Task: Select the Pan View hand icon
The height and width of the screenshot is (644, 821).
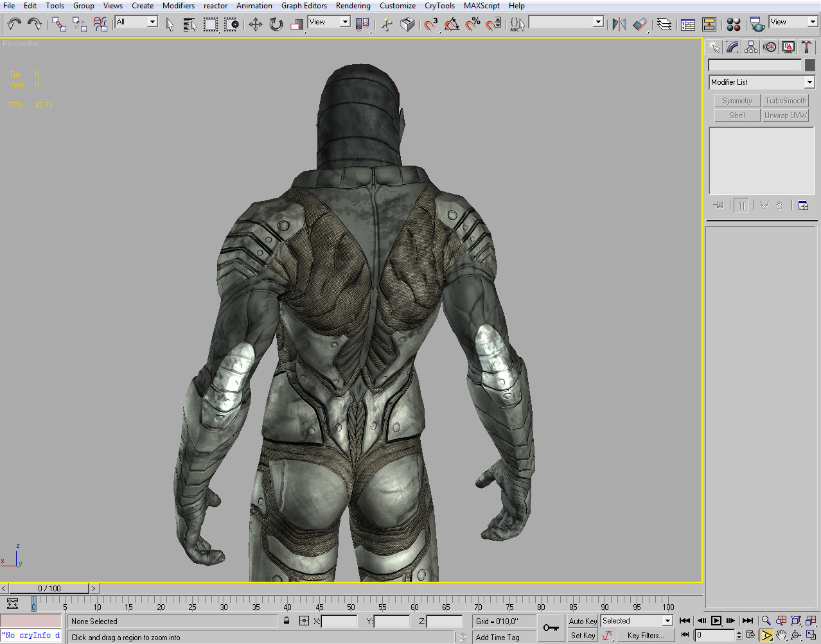Action: pos(781,635)
